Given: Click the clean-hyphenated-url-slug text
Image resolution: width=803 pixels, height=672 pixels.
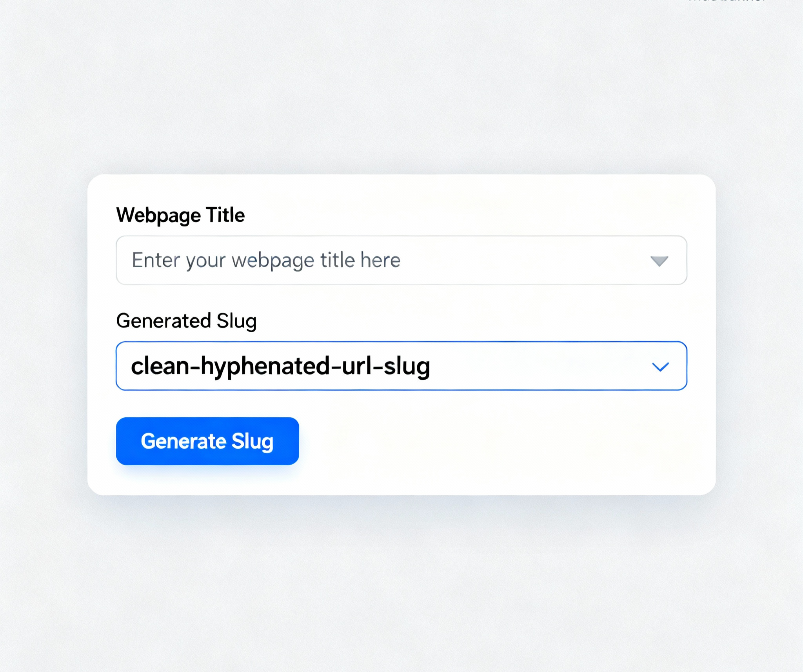Looking at the screenshot, I should [280, 366].
